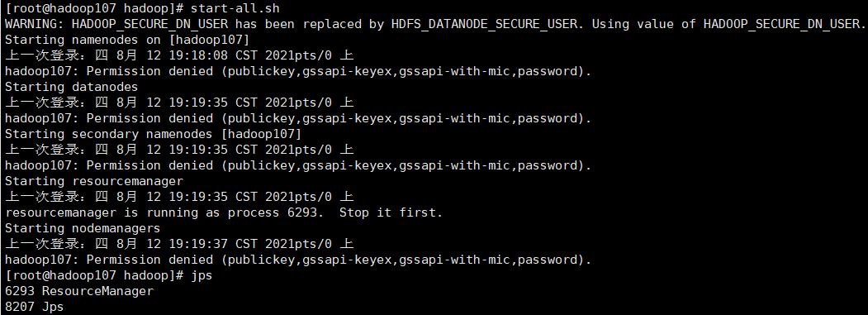
Task: Click the first [root@hadoop107 hadoop]# prompt
Action: [94, 8]
